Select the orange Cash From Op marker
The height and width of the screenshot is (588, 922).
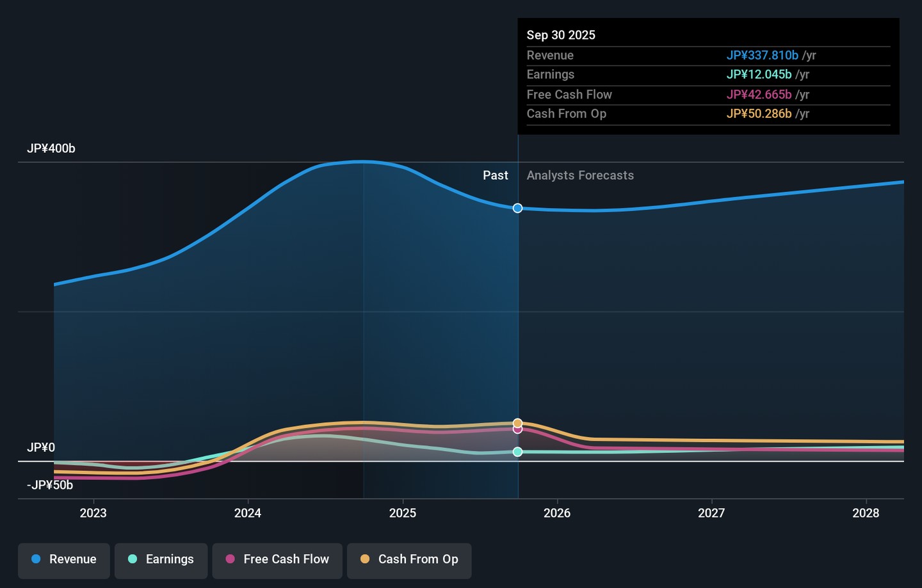coord(517,422)
